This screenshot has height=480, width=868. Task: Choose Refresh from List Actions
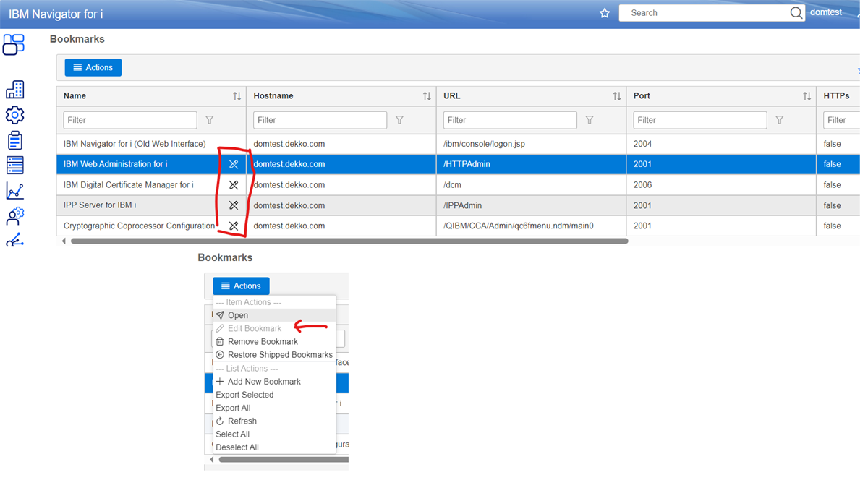click(274, 421)
